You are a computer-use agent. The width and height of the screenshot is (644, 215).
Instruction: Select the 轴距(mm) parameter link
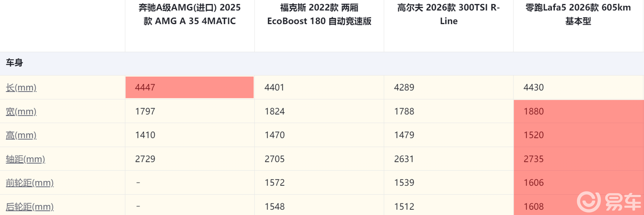(x=25, y=159)
